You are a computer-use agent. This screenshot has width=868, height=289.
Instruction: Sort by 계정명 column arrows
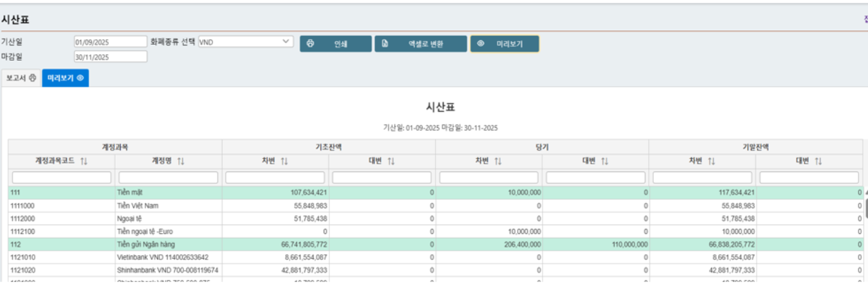pyautogui.click(x=181, y=162)
